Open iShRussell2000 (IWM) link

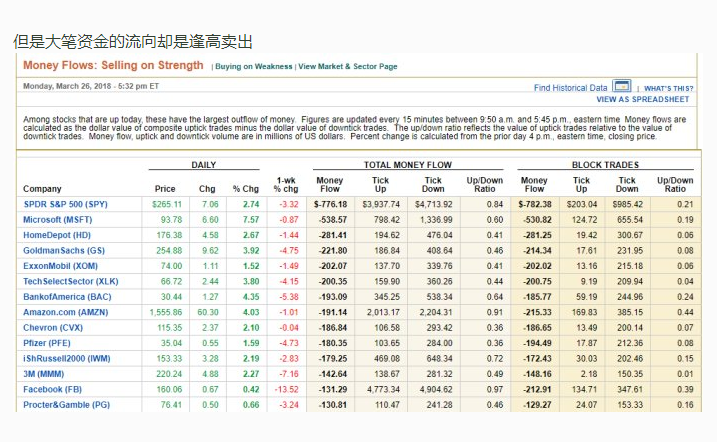[66, 358]
